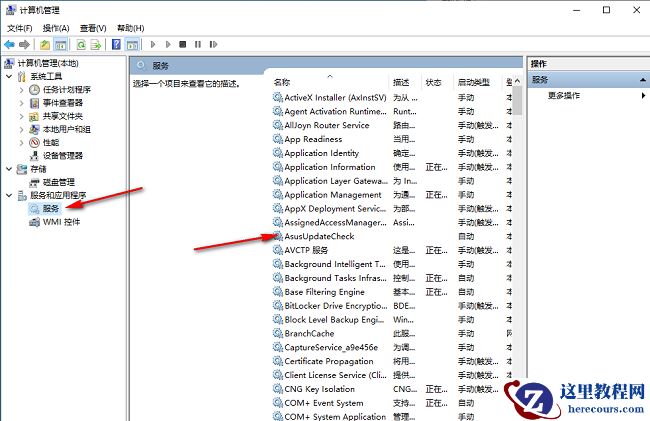
Task: Click the gear icon beside App Readiness
Action: 277,139
